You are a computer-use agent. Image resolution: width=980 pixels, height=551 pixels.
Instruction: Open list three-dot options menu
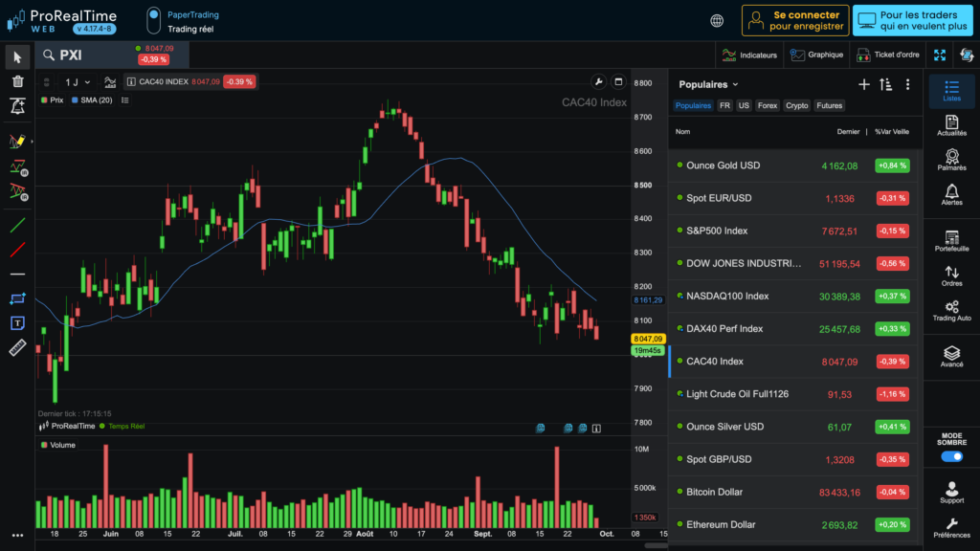pyautogui.click(x=907, y=84)
